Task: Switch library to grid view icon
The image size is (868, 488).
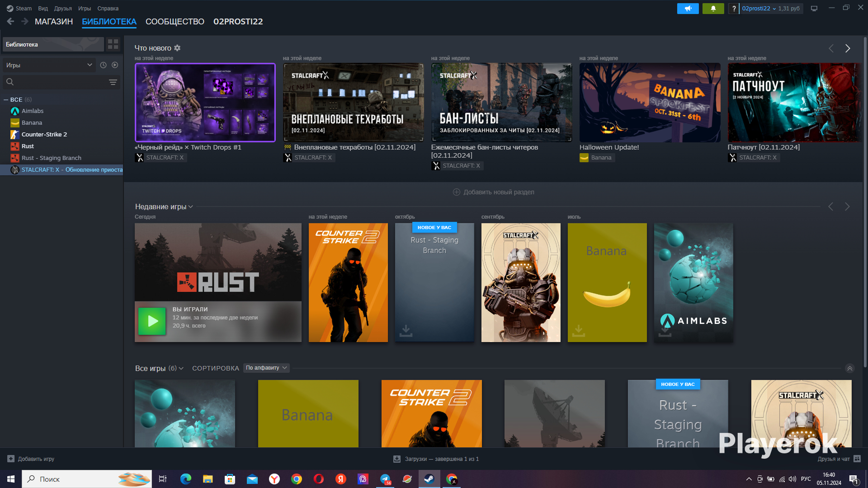Action: coord(113,44)
